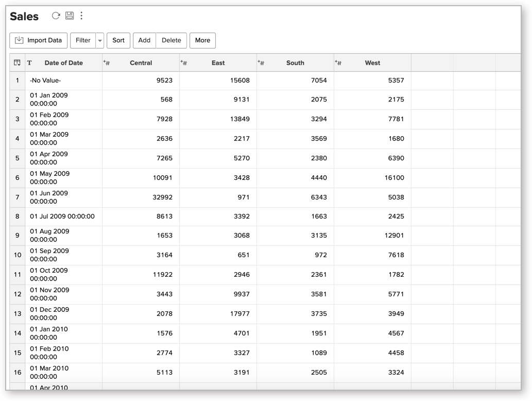This screenshot has width=532, height=401.
Task: Click the number type icon on West column
Action: point(338,63)
